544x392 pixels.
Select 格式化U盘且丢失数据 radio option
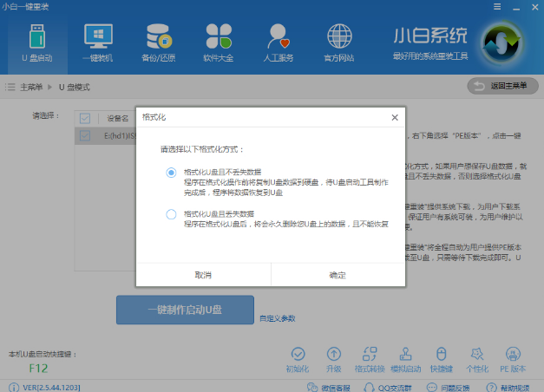point(171,214)
